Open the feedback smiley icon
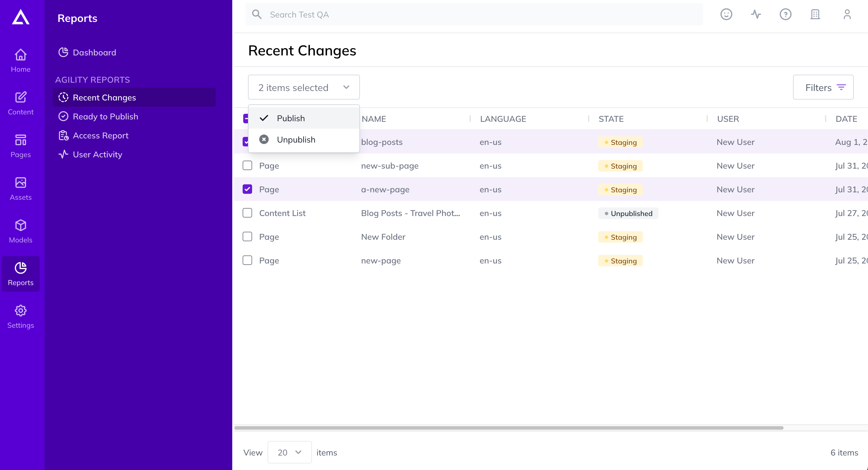Screen dimensions: 868x470 point(726,14)
